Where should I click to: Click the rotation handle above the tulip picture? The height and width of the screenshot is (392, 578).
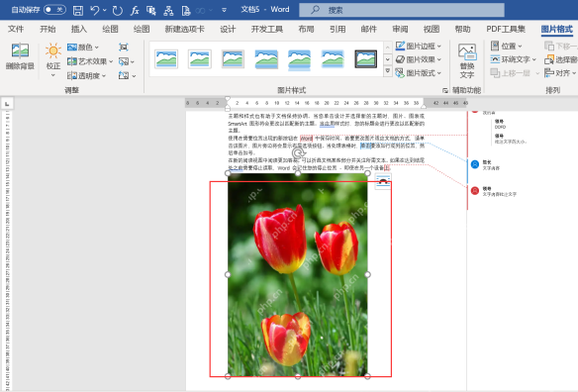pos(298,153)
